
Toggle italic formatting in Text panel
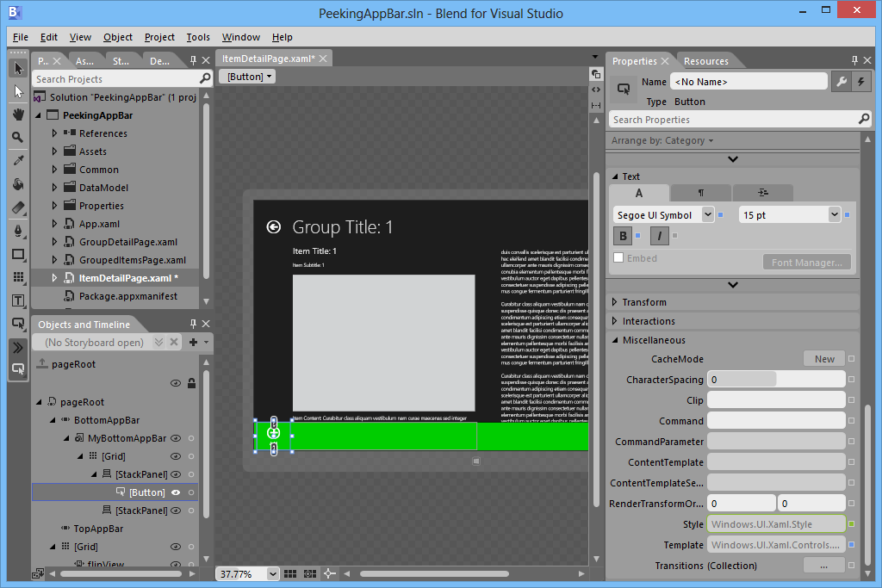tap(660, 235)
